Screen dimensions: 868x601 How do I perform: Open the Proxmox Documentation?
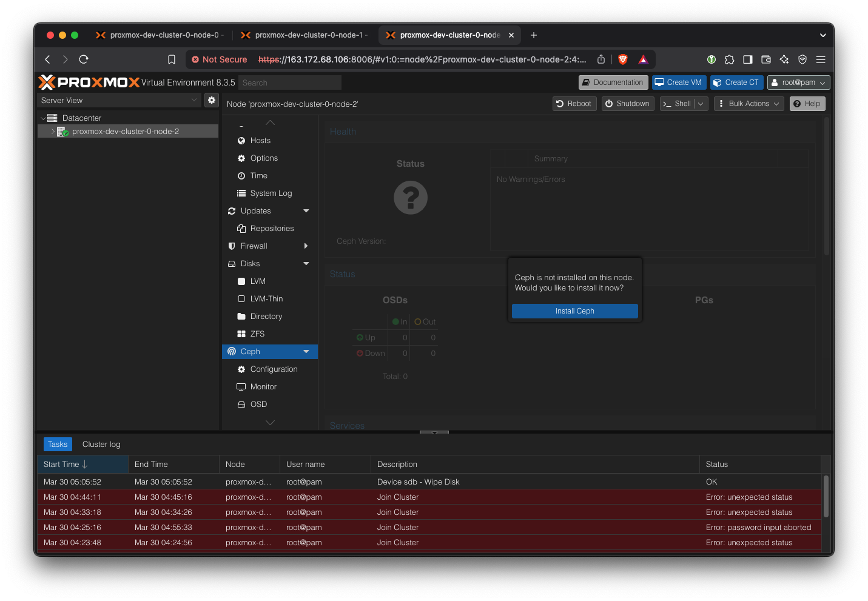[613, 82]
